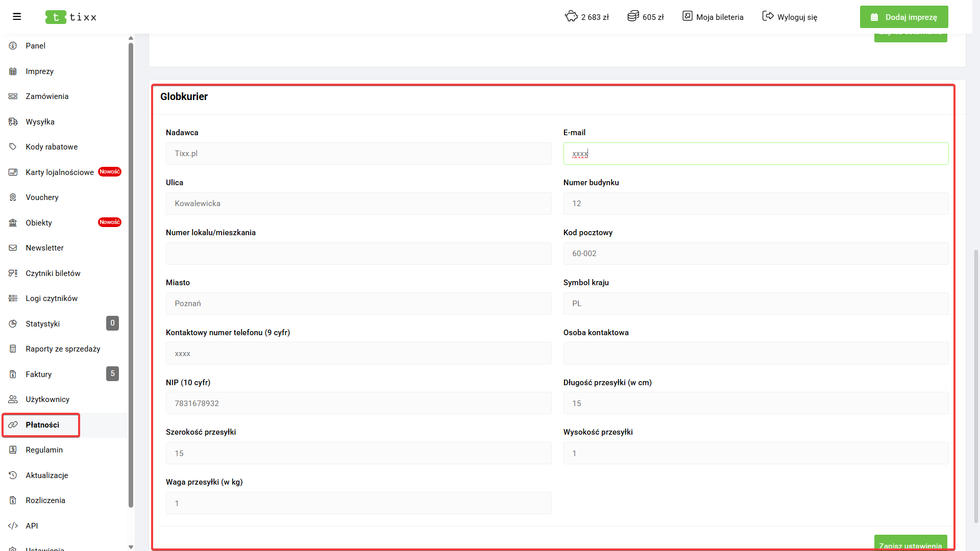Screen dimensions: 980x551
Task: Click the coins stack 605 zł icon
Action: point(633,16)
